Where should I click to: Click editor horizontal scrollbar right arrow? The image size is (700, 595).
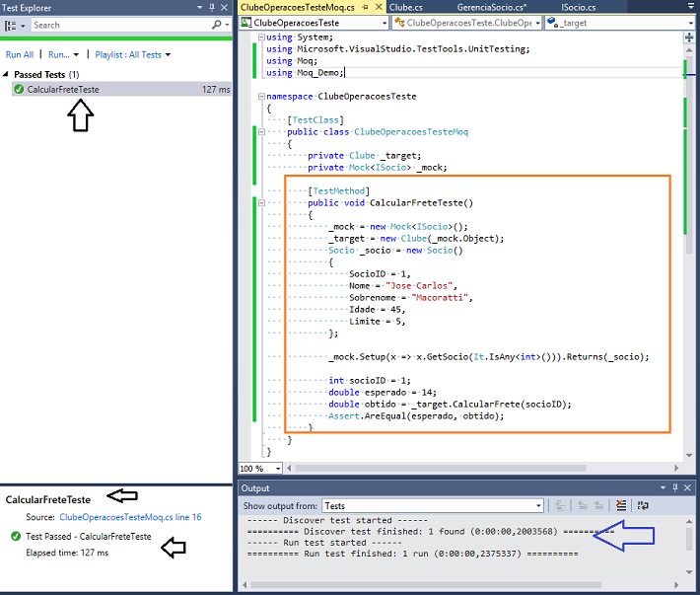click(676, 468)
